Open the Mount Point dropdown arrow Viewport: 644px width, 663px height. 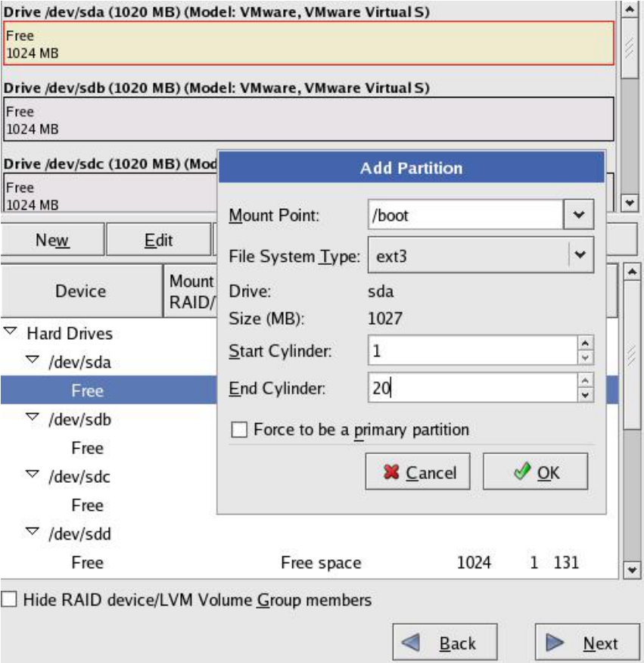coord(579,215)
